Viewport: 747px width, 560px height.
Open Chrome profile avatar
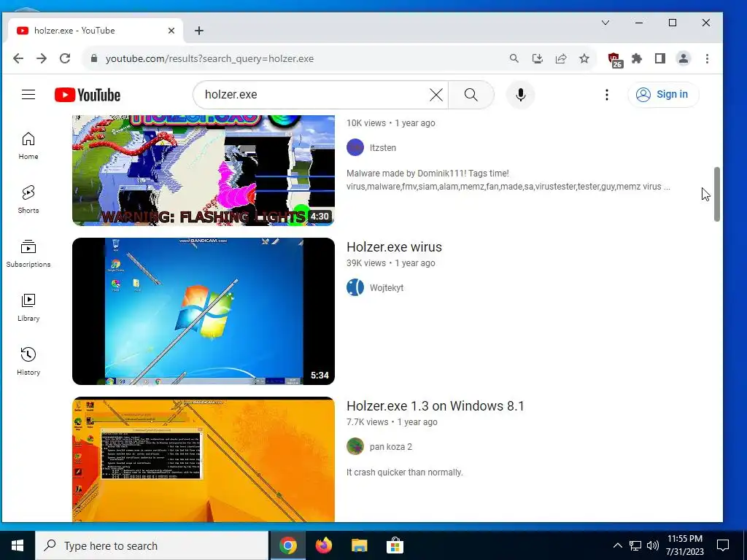click(x=683, y=58)
